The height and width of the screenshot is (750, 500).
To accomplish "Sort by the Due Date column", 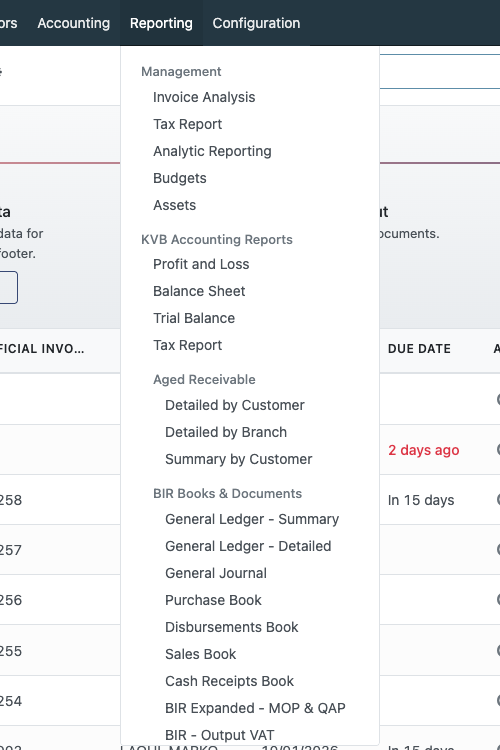I will coord(419,349).
